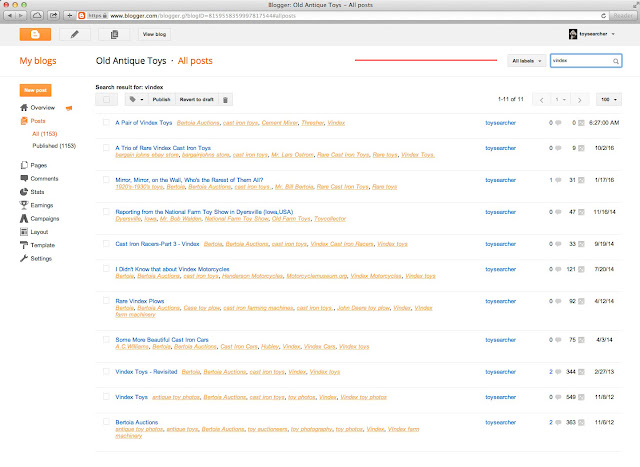Click author toysearcher on Vindex Toys row
The width and height of the screenshot is (640, 467).
pos(500,397)
